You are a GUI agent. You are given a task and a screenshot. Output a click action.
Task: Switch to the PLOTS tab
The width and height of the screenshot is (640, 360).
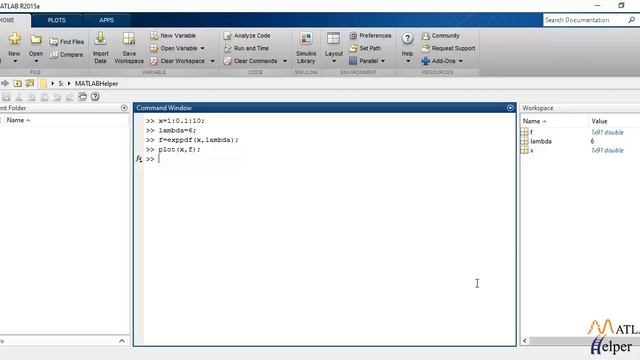(56, 20)
